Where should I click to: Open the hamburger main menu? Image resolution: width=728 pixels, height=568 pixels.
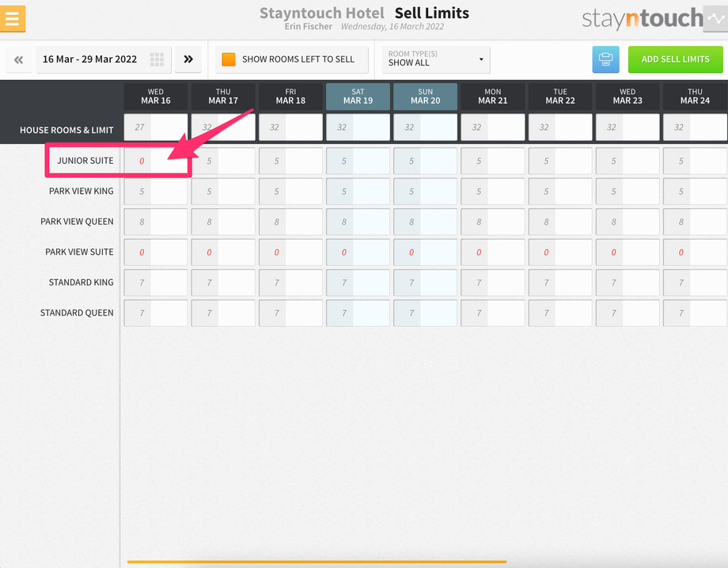pyautogui.click(x=13, y=18)
